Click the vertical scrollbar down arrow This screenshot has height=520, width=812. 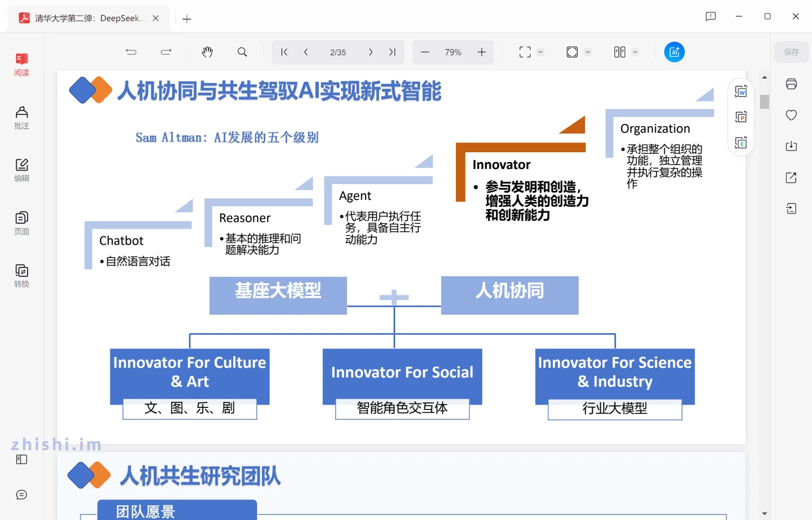coord(764,513)
